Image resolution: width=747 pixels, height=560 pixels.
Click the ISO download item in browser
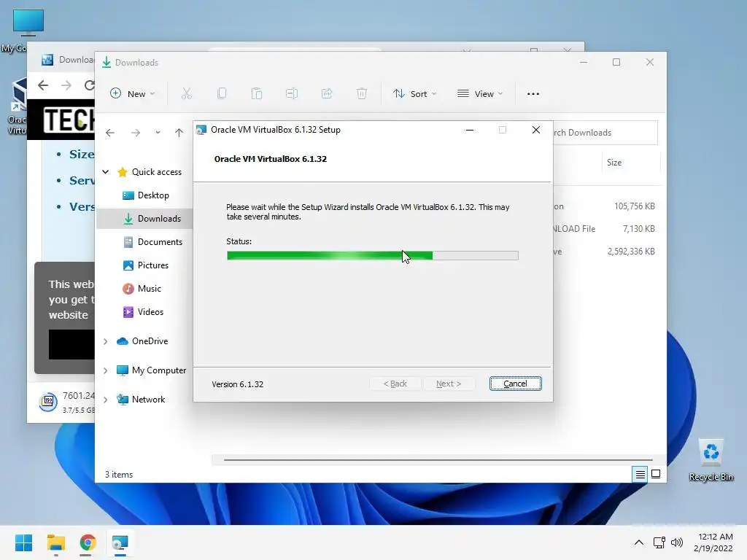pyautogui.click(x=66, y=402)
